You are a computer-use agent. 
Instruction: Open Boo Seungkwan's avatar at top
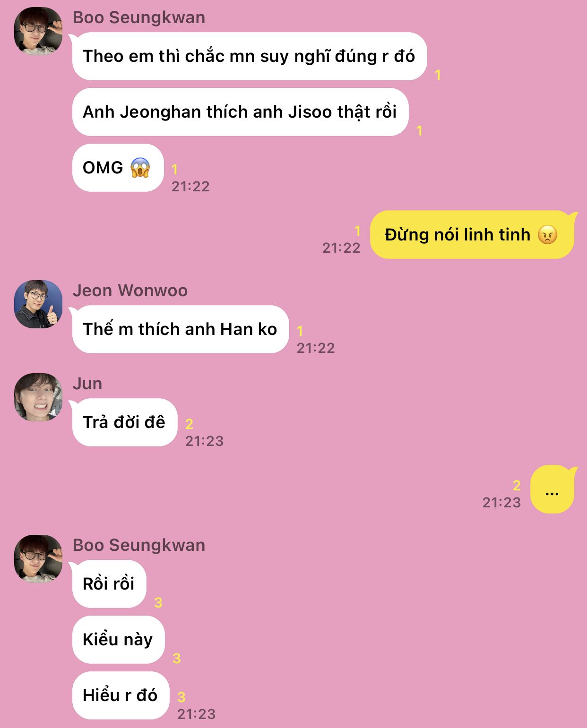(38, 31)
